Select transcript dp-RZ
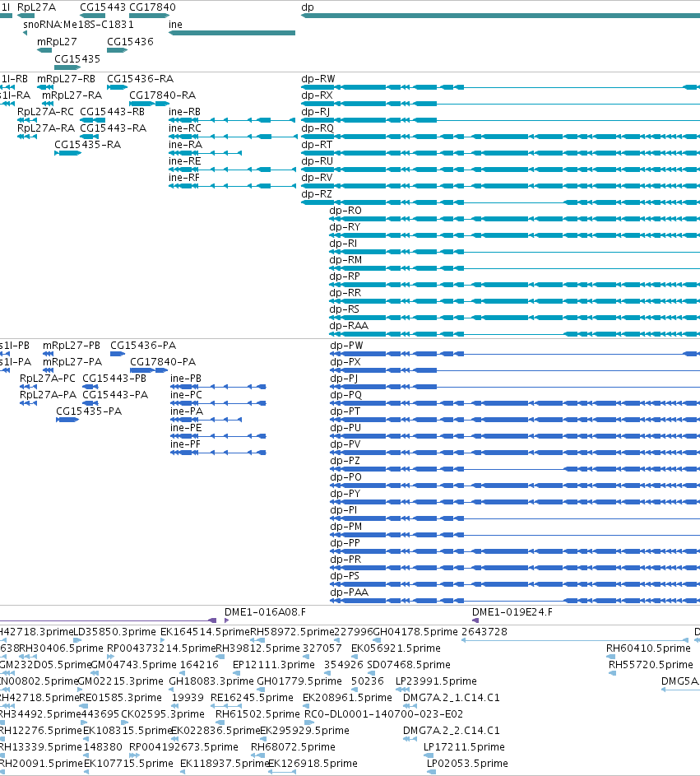Image resolution: width=700 pixels, height=776 pixels. (x=317, y=194)
